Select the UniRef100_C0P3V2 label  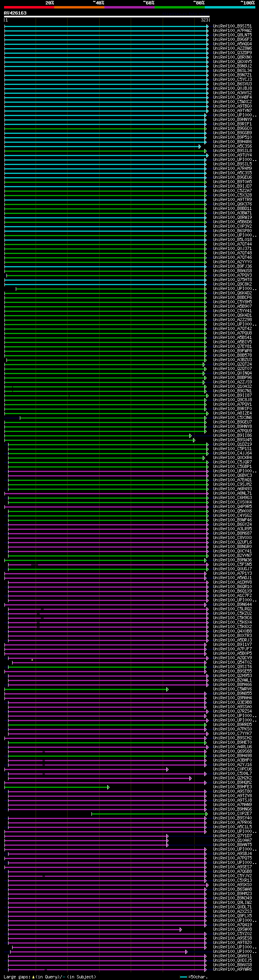click(232, 226)
